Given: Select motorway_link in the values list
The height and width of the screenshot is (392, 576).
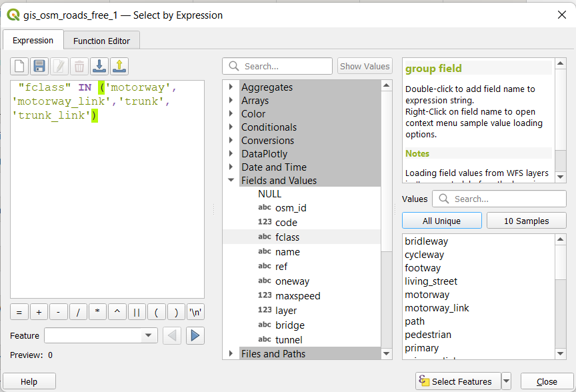Looking at the screenshot, I should pos(437,308).
